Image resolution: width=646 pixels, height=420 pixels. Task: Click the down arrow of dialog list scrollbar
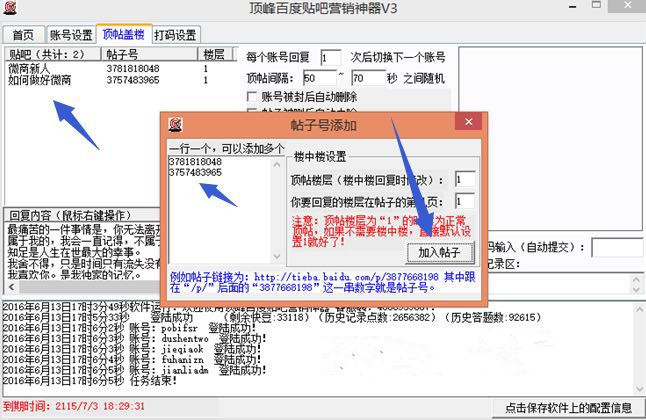point(277,256)
